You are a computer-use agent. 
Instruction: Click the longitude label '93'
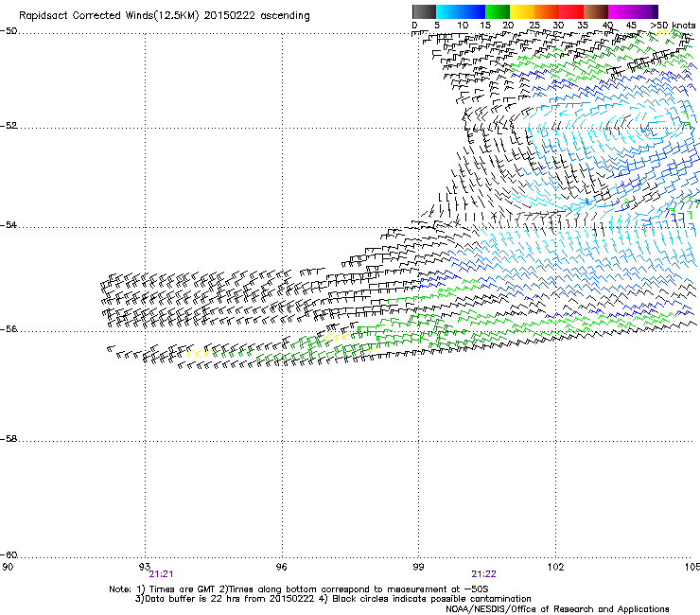pos(145,567)
